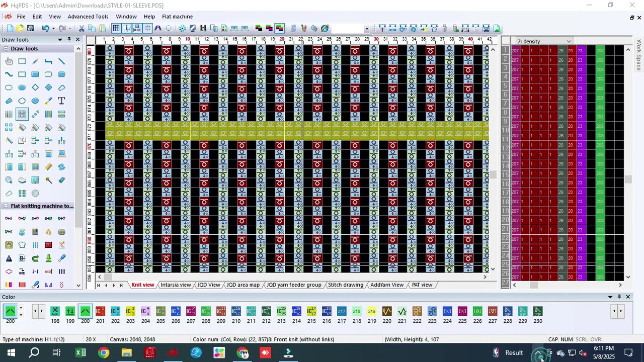Toggle the crosshair cursor toolbar button
The image size is (644, 362).
click(147, 29)
